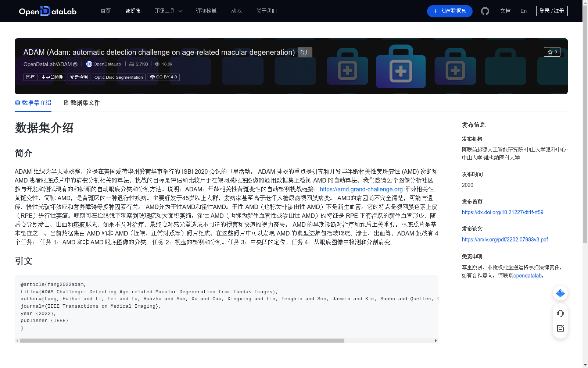Screen dimensions: 588x368
Task: Open 文档 link in header
Action: coord(505,11)
